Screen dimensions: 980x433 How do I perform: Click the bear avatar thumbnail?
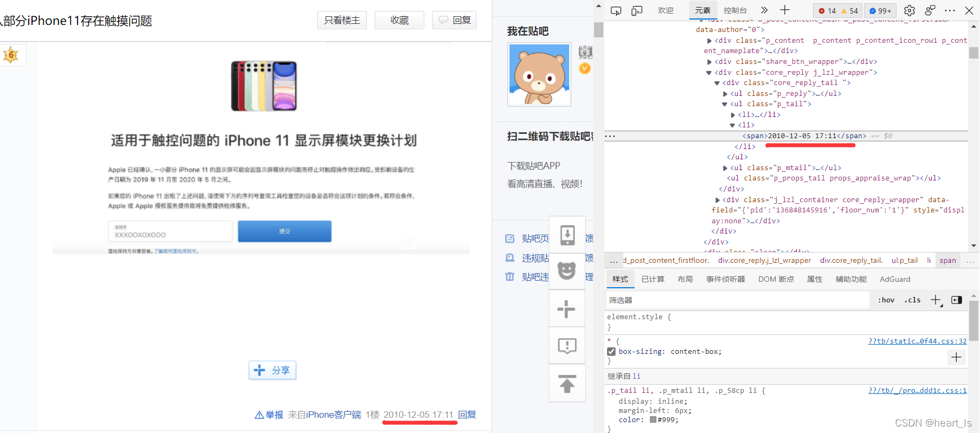539,75
